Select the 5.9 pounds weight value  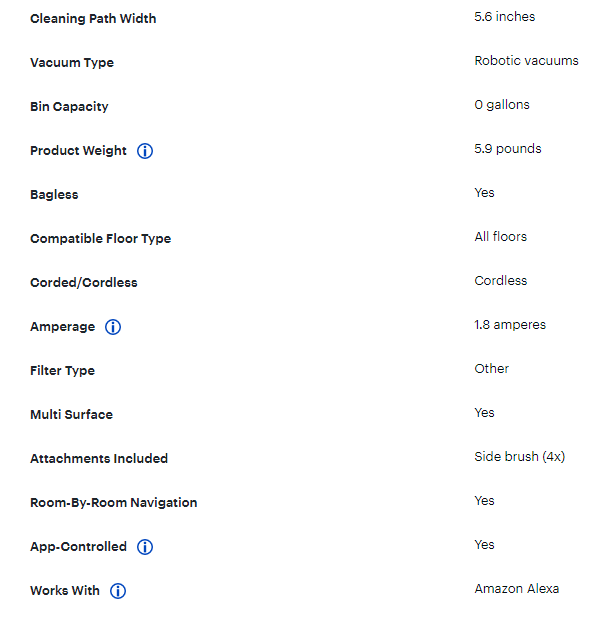point(508,149)
